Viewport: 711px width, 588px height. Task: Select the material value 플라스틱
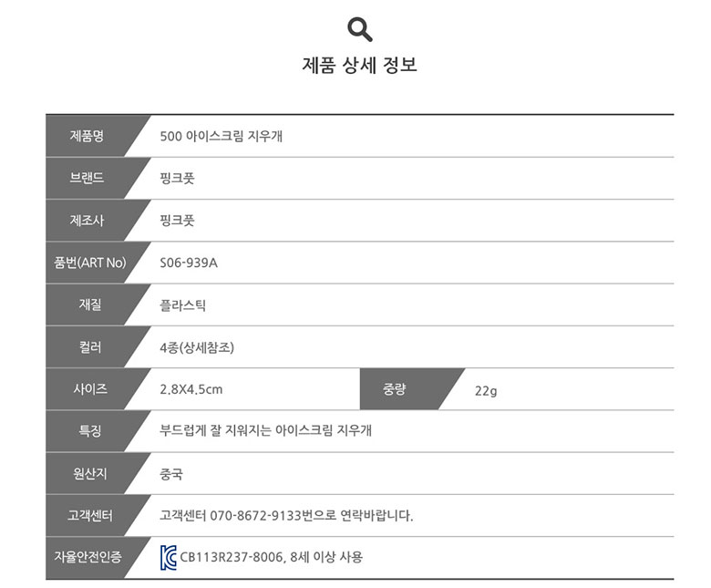(x=182, y=305)
